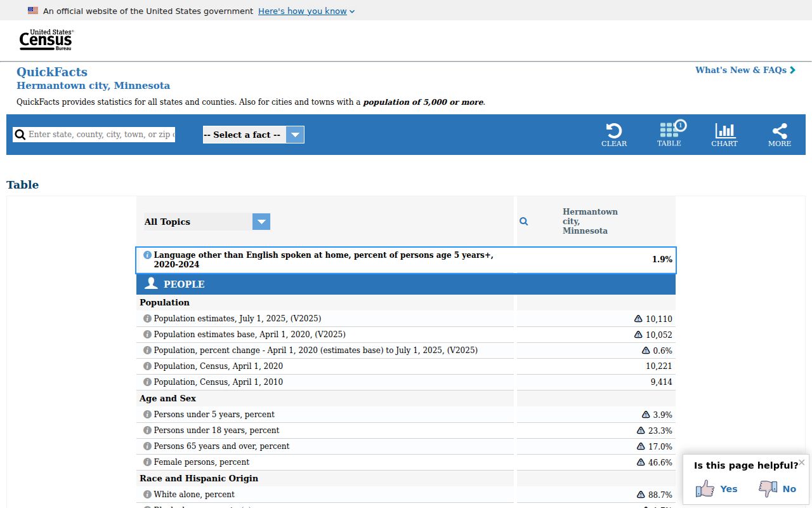Click info icon for Persons under 18 years
The height and width of the screenshot is (508, 812).
click(147, 431)
